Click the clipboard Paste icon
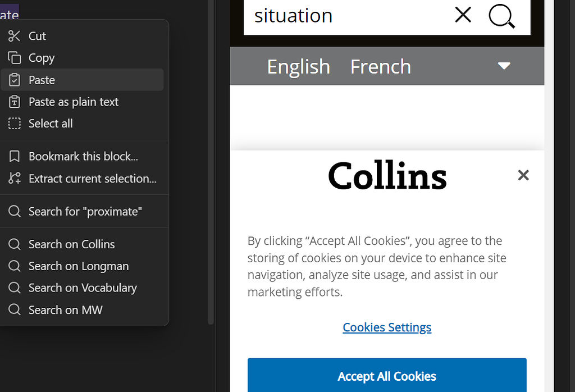This screenshot has width=575, height=392. 15,80
